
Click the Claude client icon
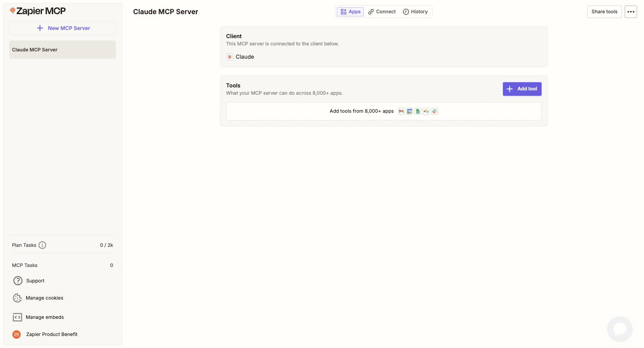click(x=229, y=57)
